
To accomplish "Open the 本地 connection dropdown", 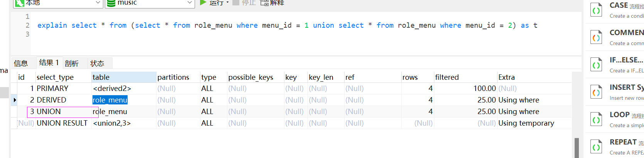I will click(x=98, y=2).
